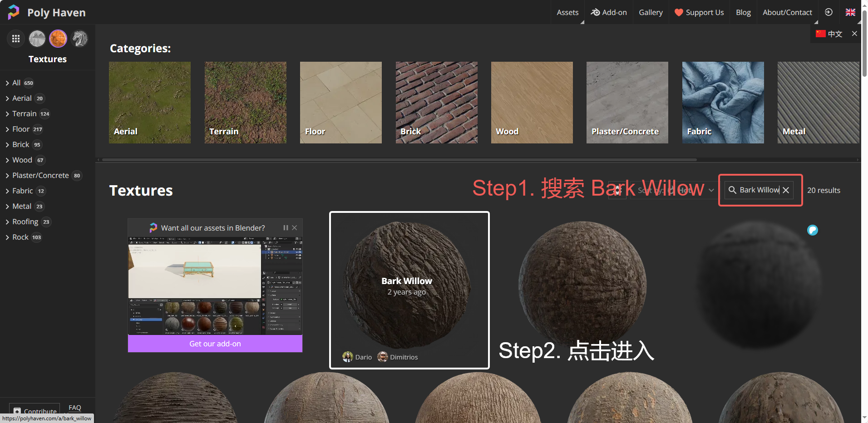Open the Aerial category thumbnail
Viewport: 868px width, 423px height.
[x=150, y=103]
